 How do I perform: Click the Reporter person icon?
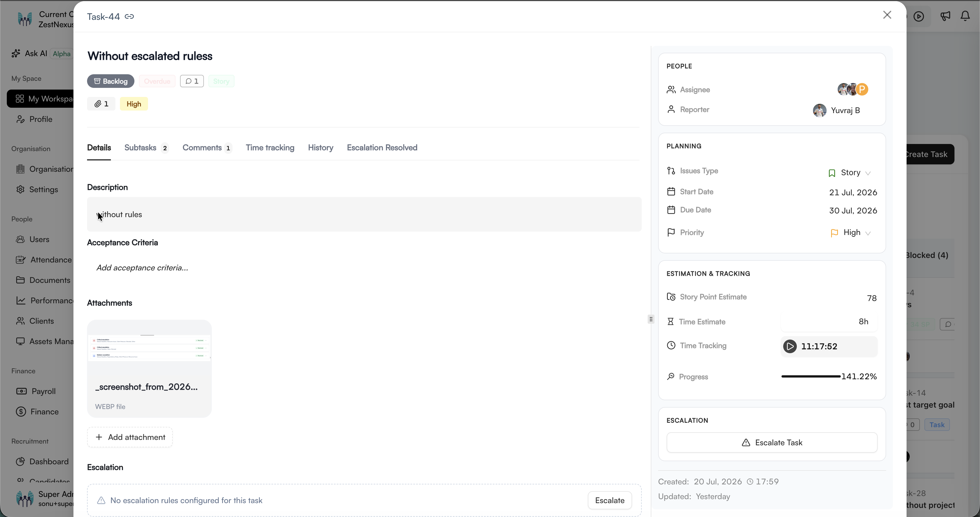[671, 109]
